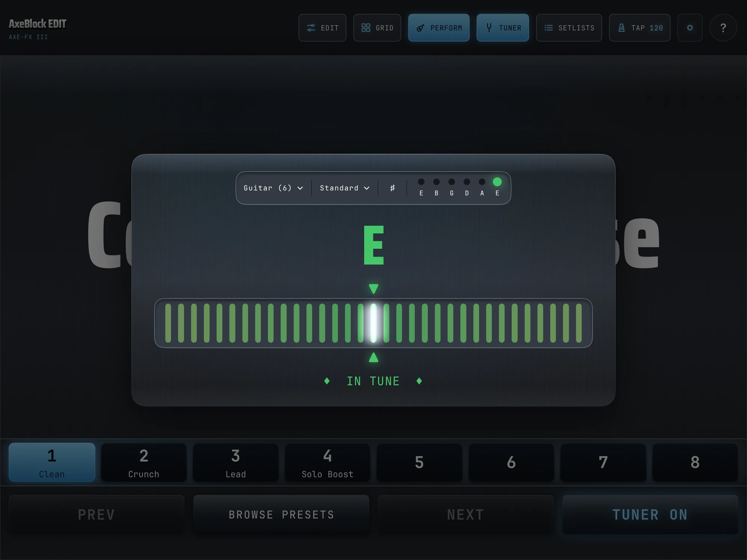The width and height of the screenshot is (747, 560).
Task: Select empty scene 6
Action: tap(511, 462)
